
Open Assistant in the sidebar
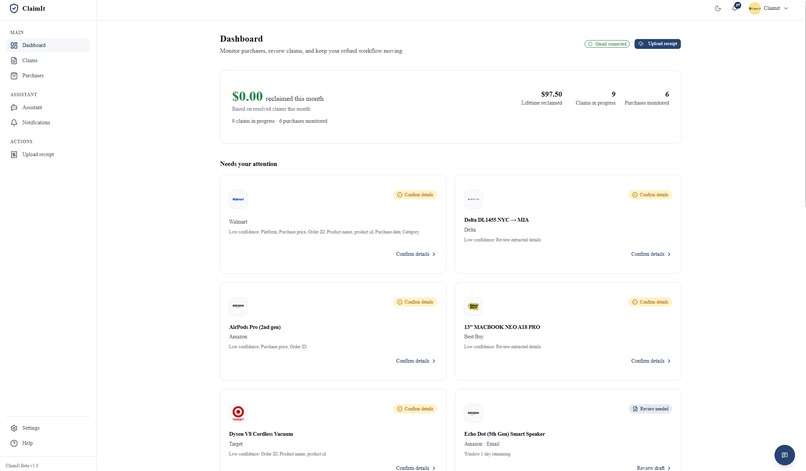click(x=48, y=107)
